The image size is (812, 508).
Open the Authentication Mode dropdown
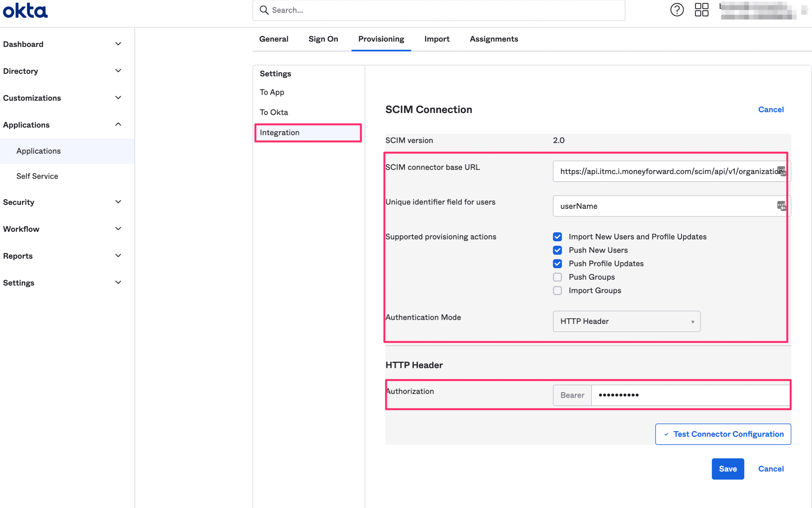pos(626,321)
